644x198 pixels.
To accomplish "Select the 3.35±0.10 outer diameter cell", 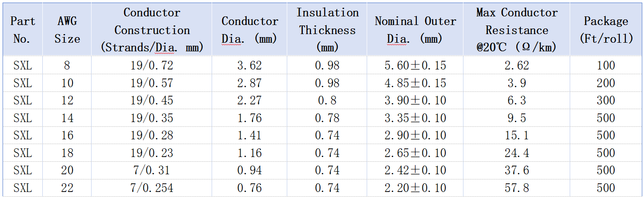I will point(415,118).
